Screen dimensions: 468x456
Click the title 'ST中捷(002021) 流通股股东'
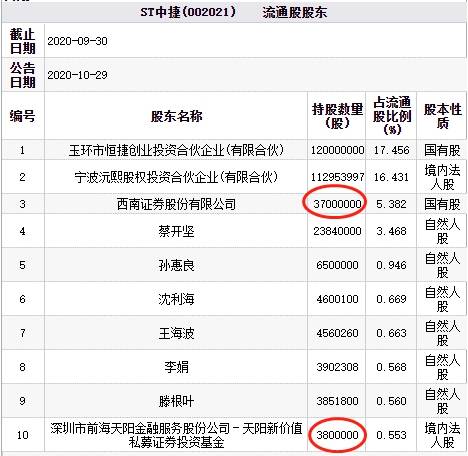pos(234,13)
